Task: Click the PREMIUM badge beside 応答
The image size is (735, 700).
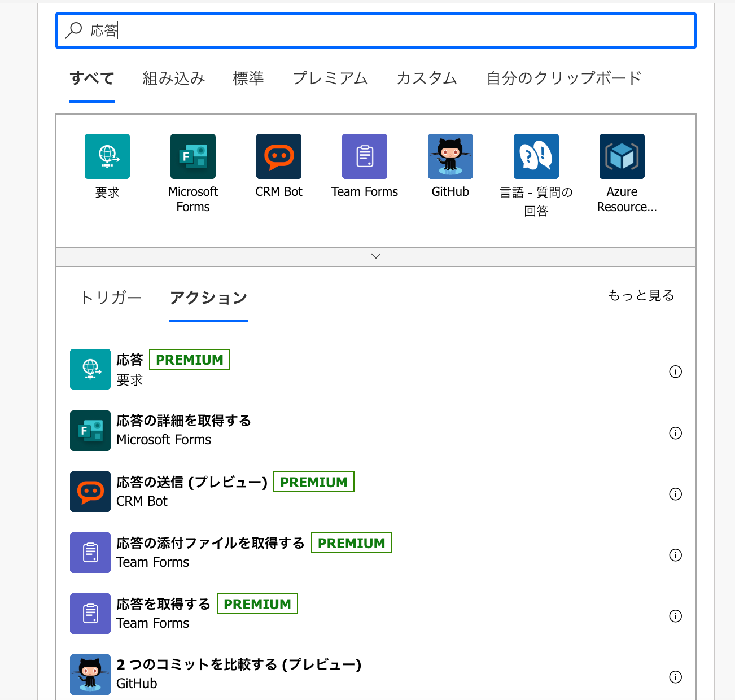Action: coord(190,360)
